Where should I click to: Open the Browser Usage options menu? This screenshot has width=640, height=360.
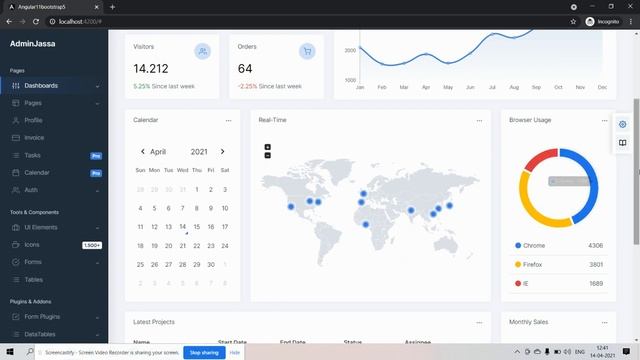[x=604, y=120]
